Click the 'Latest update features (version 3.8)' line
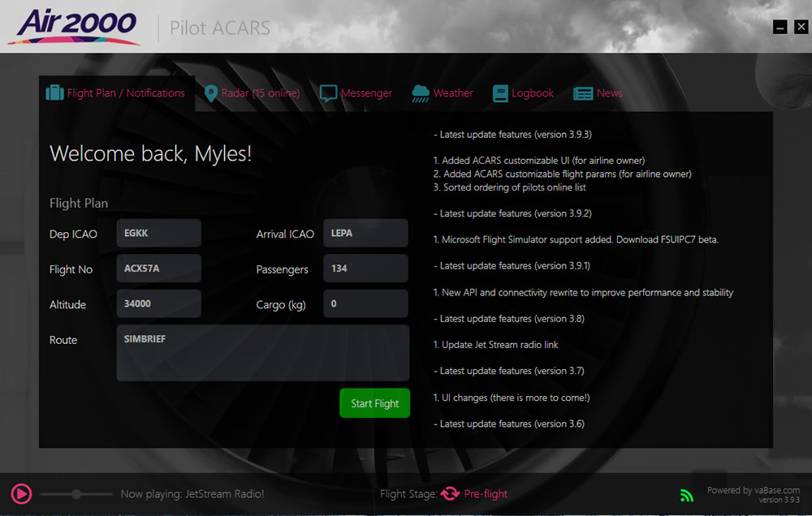812x516 pixels. tap(509, 319)
